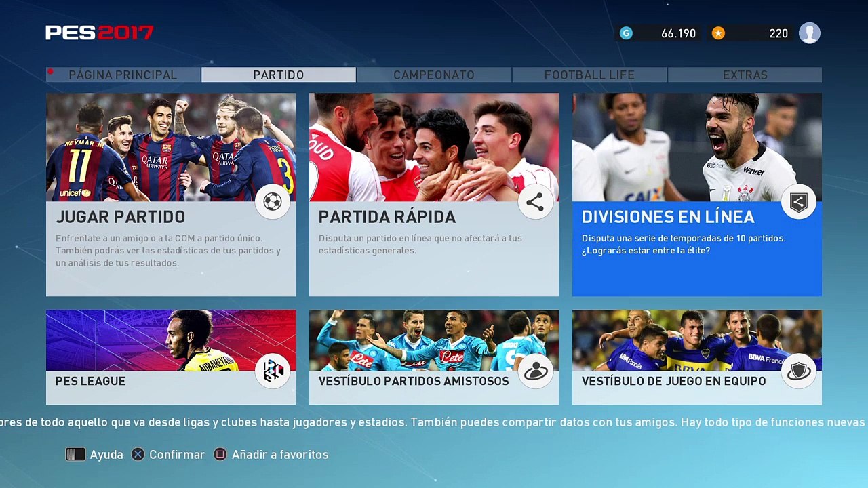Open Divisiones en Línea title
This screenshot has height=488, width=868.
(668, 217)
